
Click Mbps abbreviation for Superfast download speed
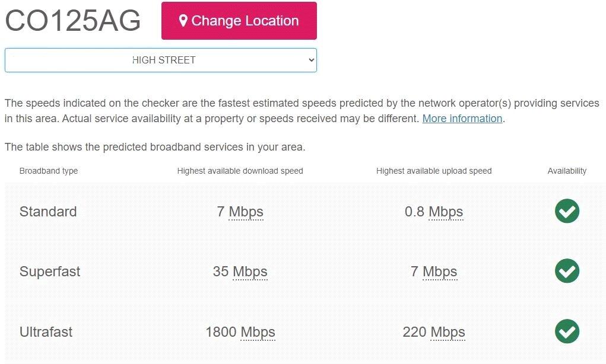tap(250, 272)
